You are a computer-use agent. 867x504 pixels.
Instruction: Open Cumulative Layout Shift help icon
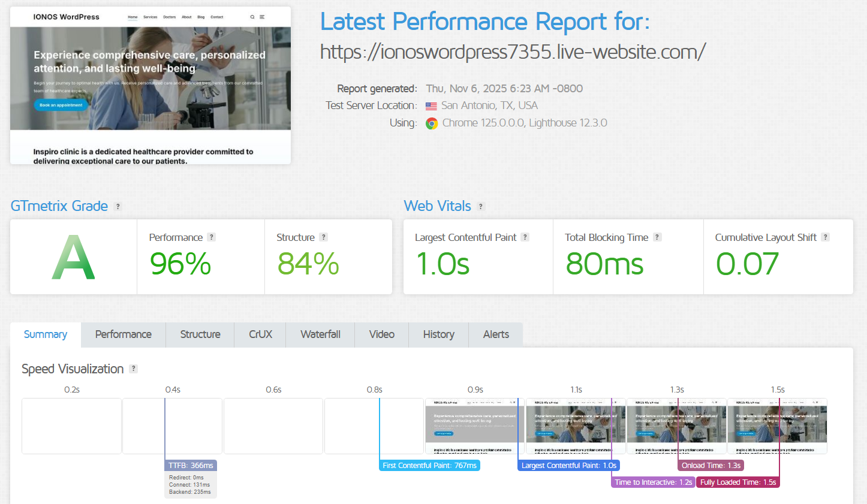click(826, 237)
